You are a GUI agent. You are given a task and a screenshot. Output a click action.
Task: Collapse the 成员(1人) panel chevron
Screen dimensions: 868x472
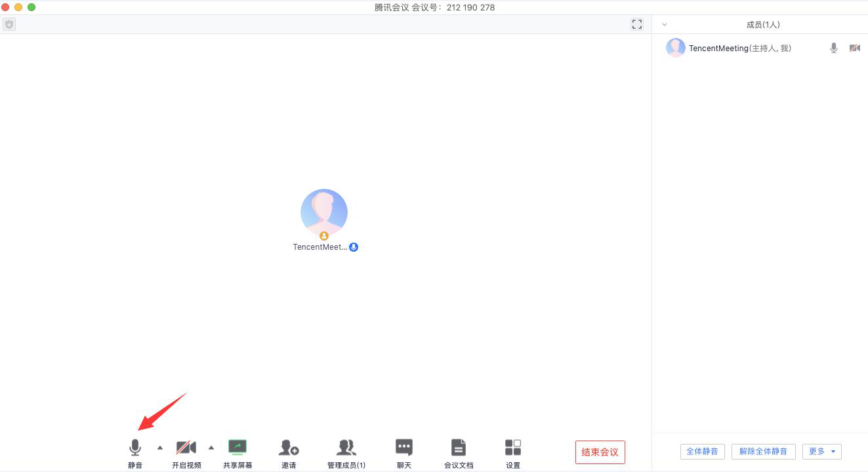pos(665,25)
